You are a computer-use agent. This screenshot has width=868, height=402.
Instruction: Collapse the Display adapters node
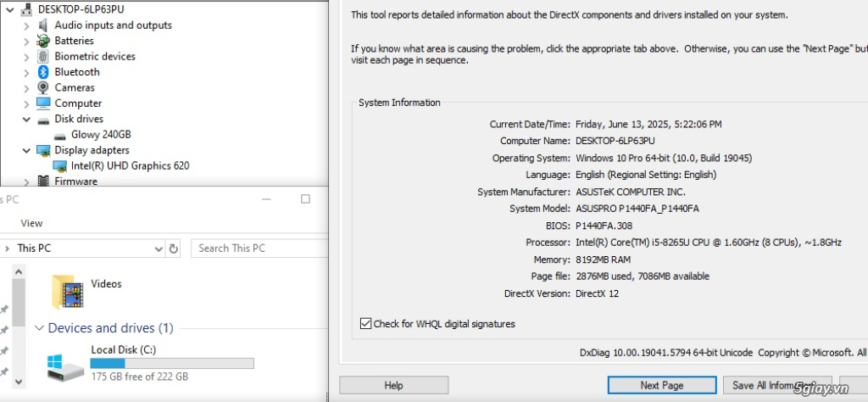coord(26,150)
